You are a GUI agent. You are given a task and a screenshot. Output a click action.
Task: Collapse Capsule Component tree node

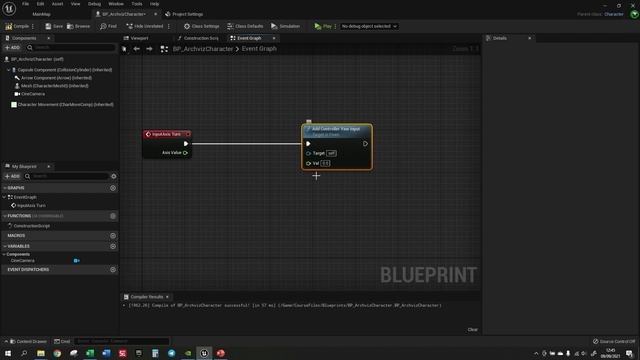(x=9, y=70)
